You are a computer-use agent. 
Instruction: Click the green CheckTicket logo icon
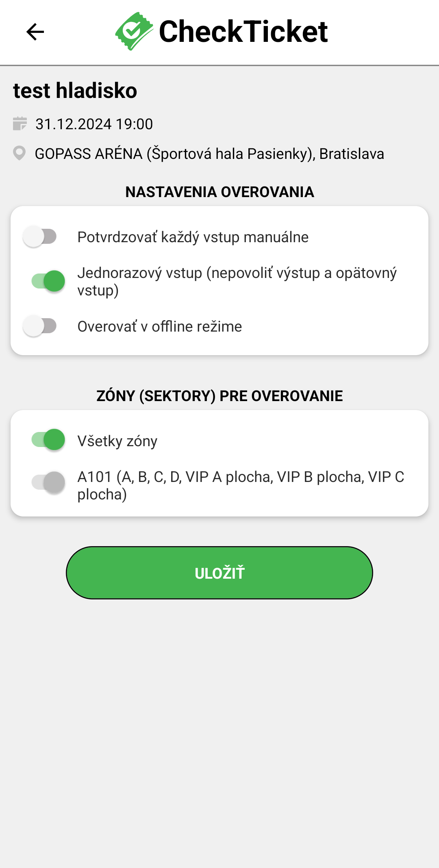134,31
